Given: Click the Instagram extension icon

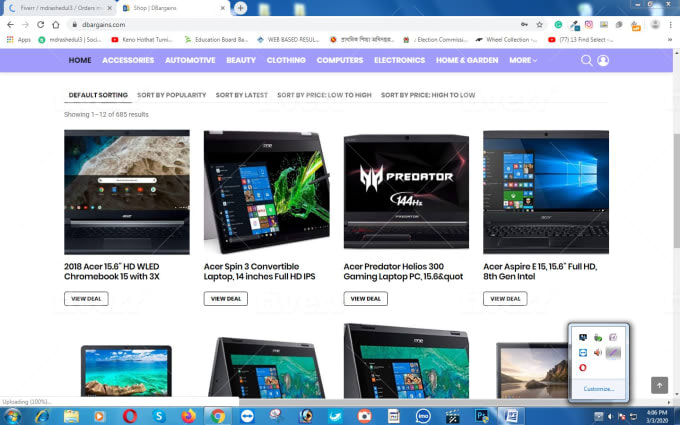Looking at the screenshot, I should pos(588,25).
